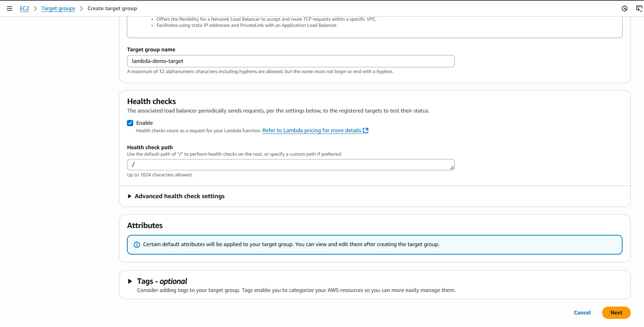This screenshot has width=644, height=327.
Task: Click into the Health check path field
Action: 291,165
